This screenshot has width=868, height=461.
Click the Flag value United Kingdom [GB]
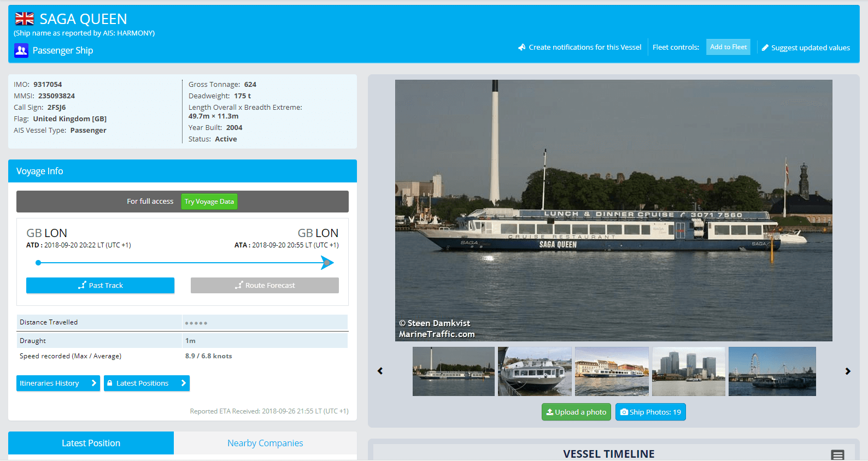[69, 119]
